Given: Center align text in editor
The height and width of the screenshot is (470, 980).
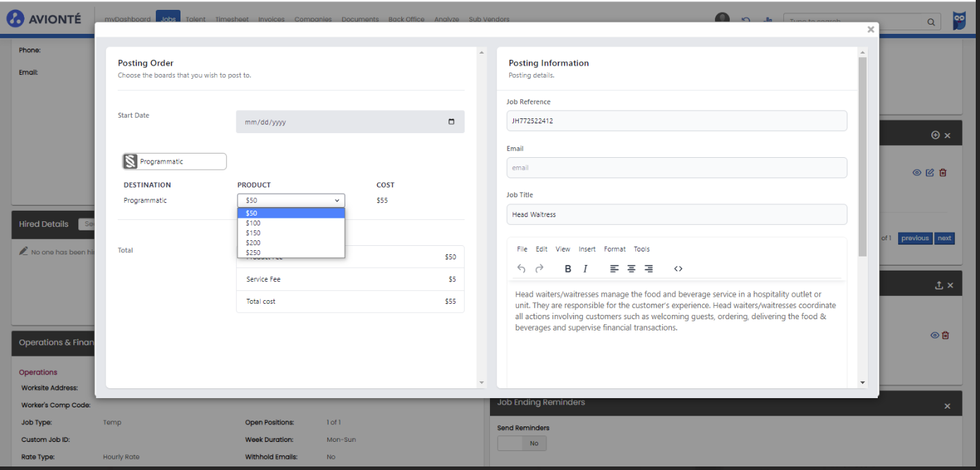Looking at the screenshot, I should (x=631, y=268).
